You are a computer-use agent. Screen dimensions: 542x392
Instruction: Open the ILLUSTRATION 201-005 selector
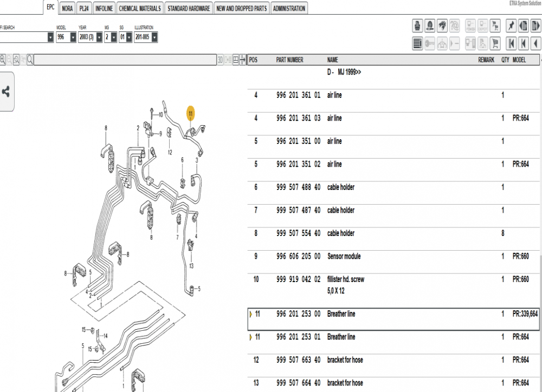pos(155,37)
